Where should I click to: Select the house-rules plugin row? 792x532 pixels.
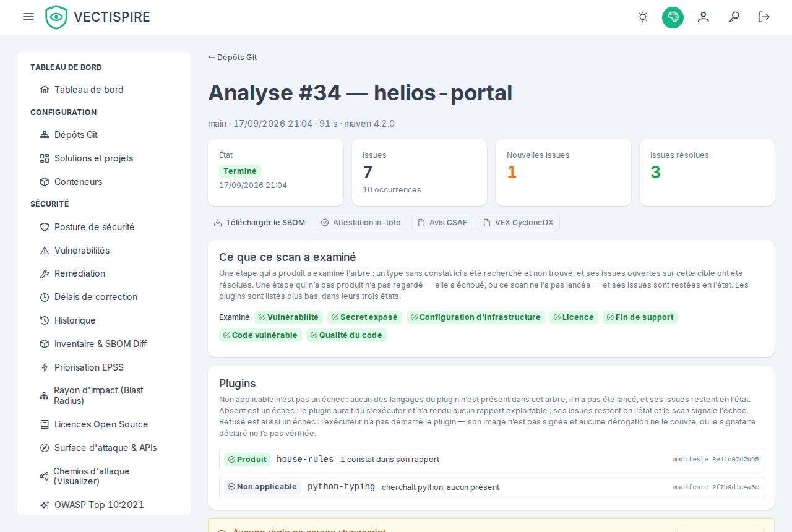[491, 460]
